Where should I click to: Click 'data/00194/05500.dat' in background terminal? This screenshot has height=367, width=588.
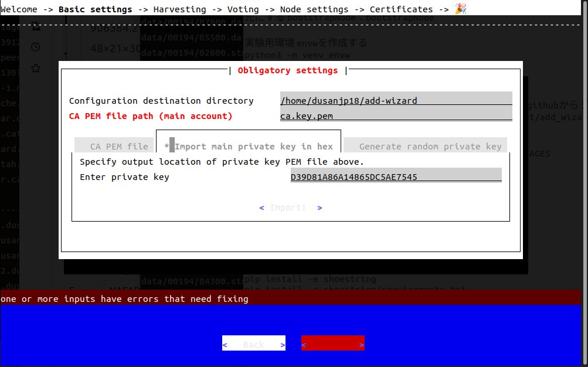pos(192,38)
